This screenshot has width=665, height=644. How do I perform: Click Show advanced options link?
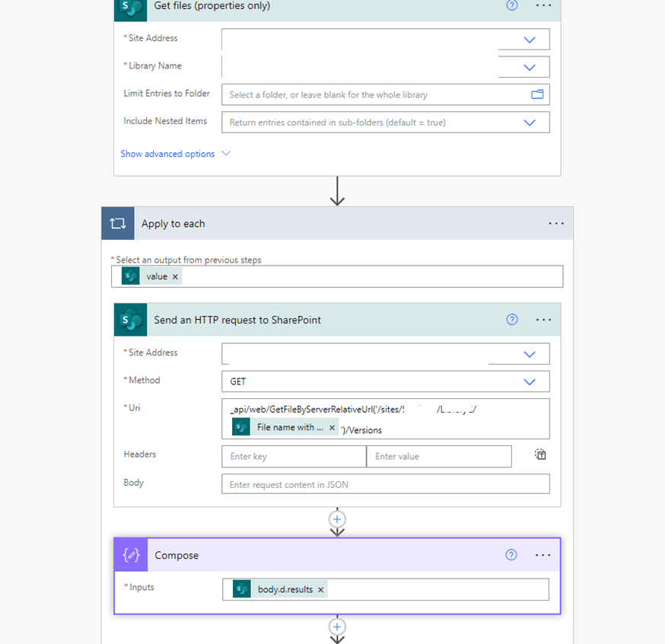[167, 154]
